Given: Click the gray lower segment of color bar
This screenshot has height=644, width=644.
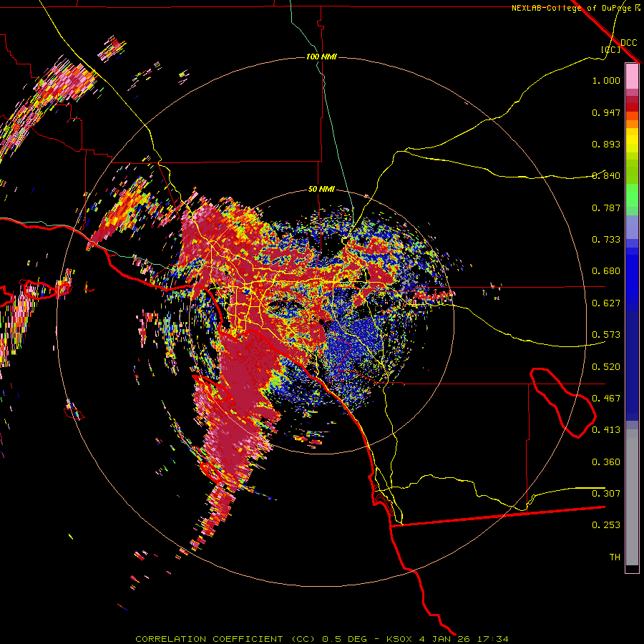Looking at the screenshot, I should (x=632, y=497).
